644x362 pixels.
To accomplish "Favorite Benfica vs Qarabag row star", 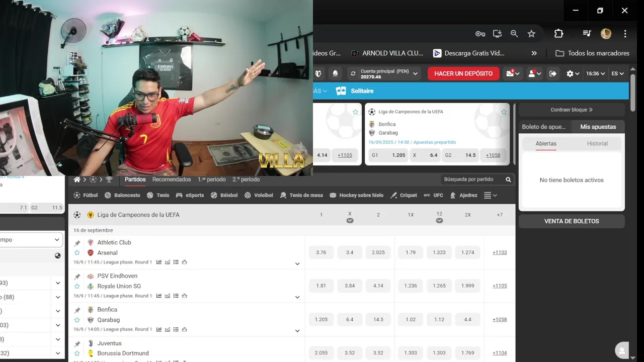I will click(x=77, y=320).
